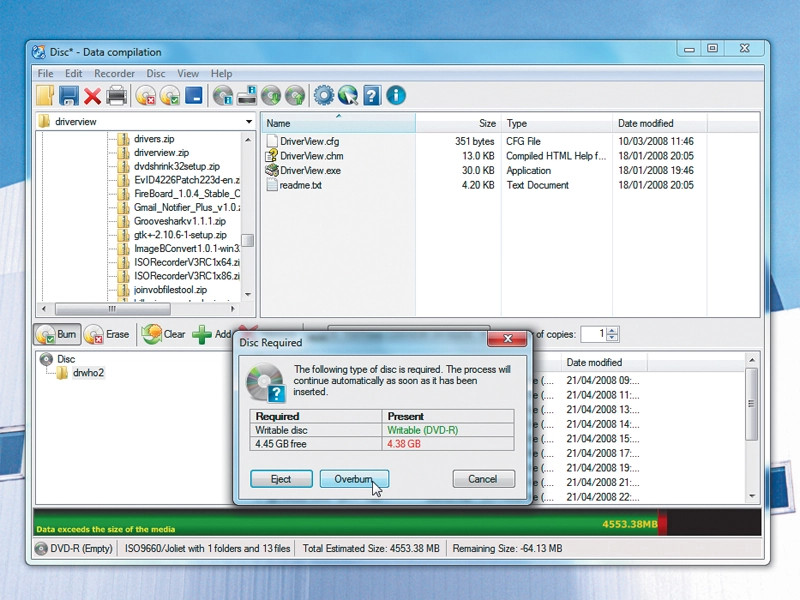This screenshot has width=800, height=600.
Task: Click Overburn in Disc Required dialog
Action: (354, 479)
